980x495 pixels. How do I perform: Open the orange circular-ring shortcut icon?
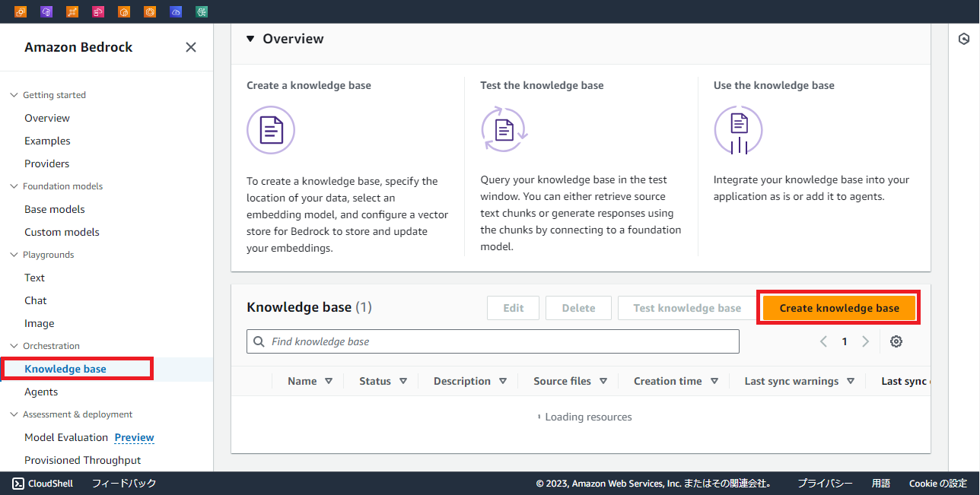point(150,11)
